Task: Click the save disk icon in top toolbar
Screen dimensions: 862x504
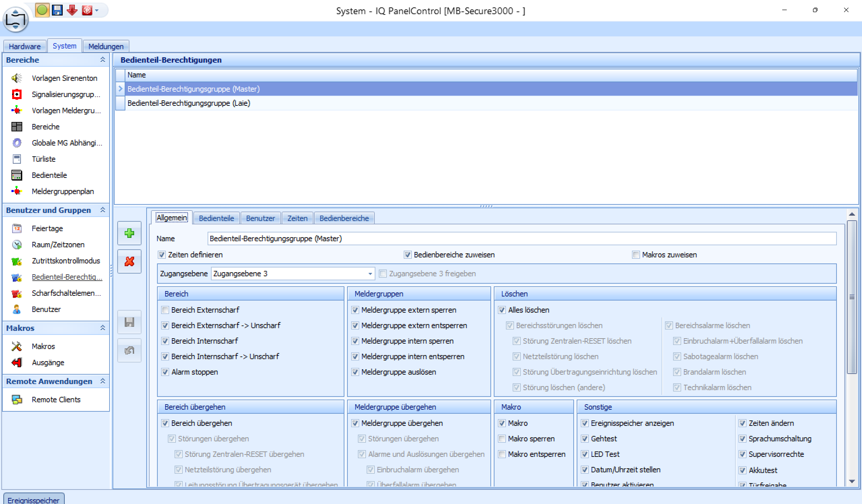Action: [57, 10]
